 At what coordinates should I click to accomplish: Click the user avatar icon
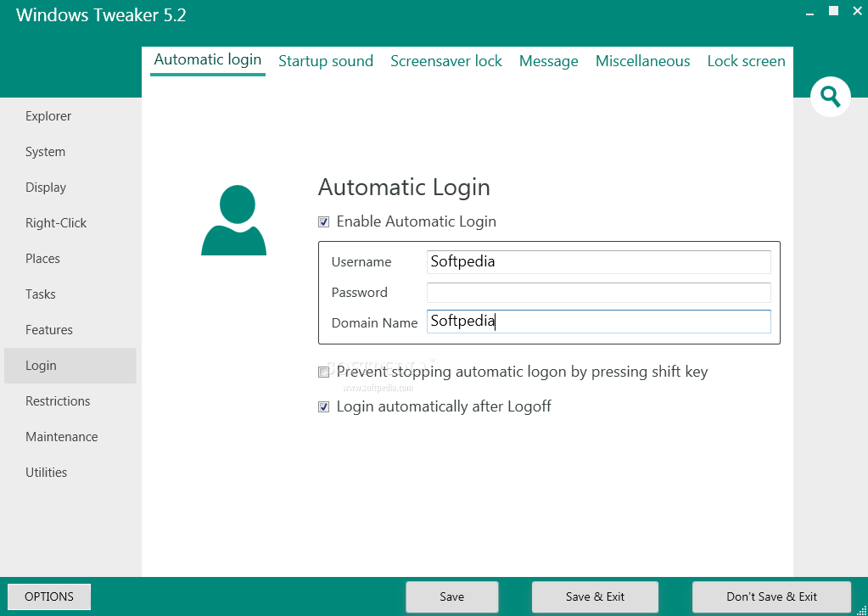pos(233,220)
